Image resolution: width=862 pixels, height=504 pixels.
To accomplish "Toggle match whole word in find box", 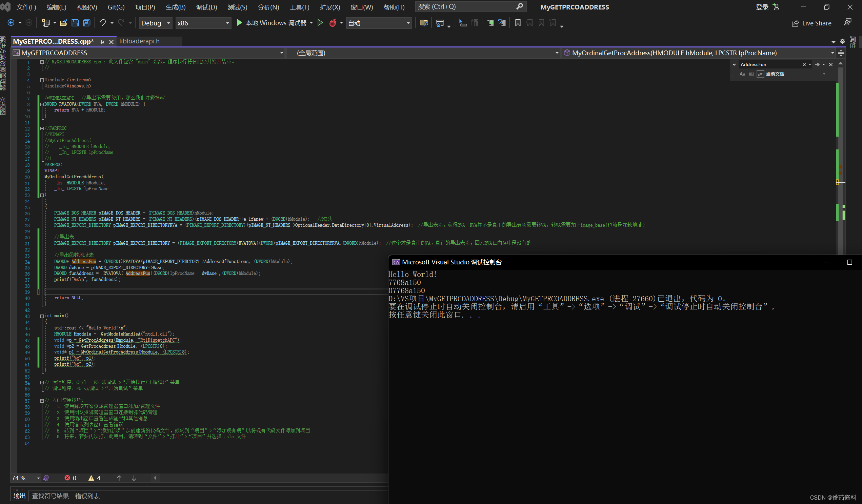I will coord(751,74).
